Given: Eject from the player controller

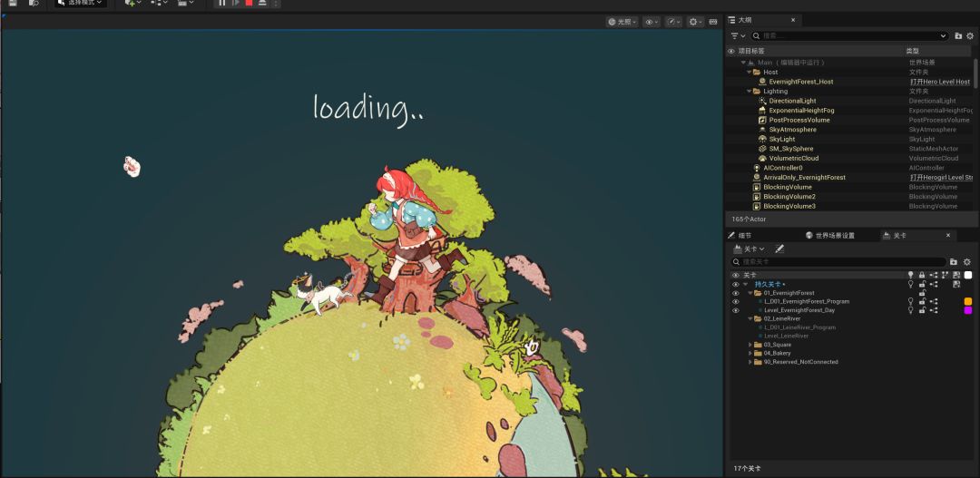Looking at the screenshot, I should [x=262, y=3].
